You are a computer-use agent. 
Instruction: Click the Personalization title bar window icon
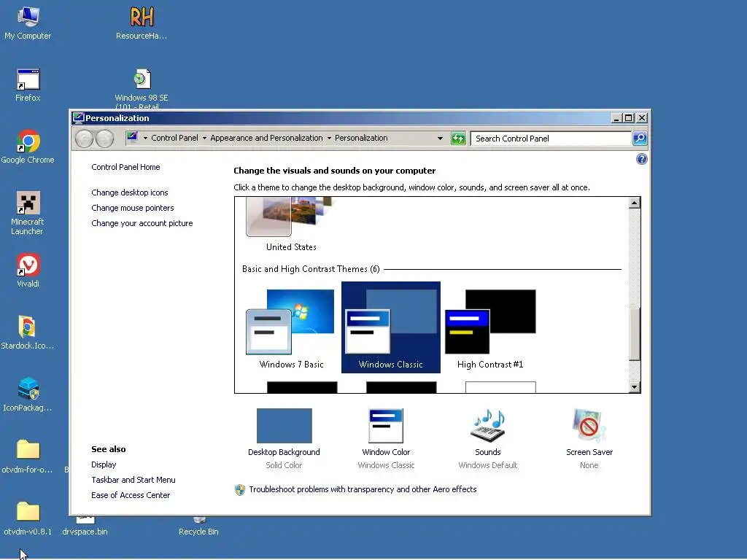pyautogui.click(x=79, y=117)
